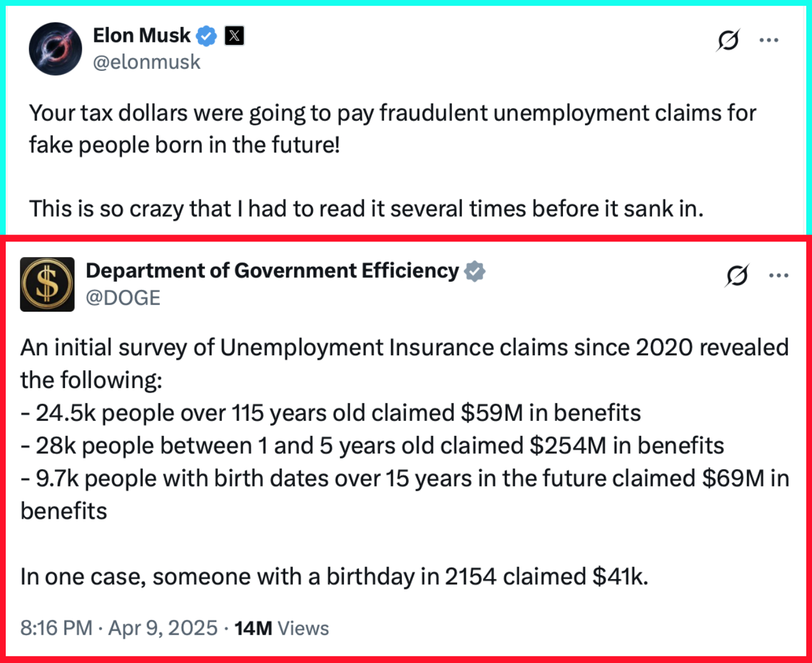
Task: Click the DOGE gold dollar avatar
Action: point(47,284)
